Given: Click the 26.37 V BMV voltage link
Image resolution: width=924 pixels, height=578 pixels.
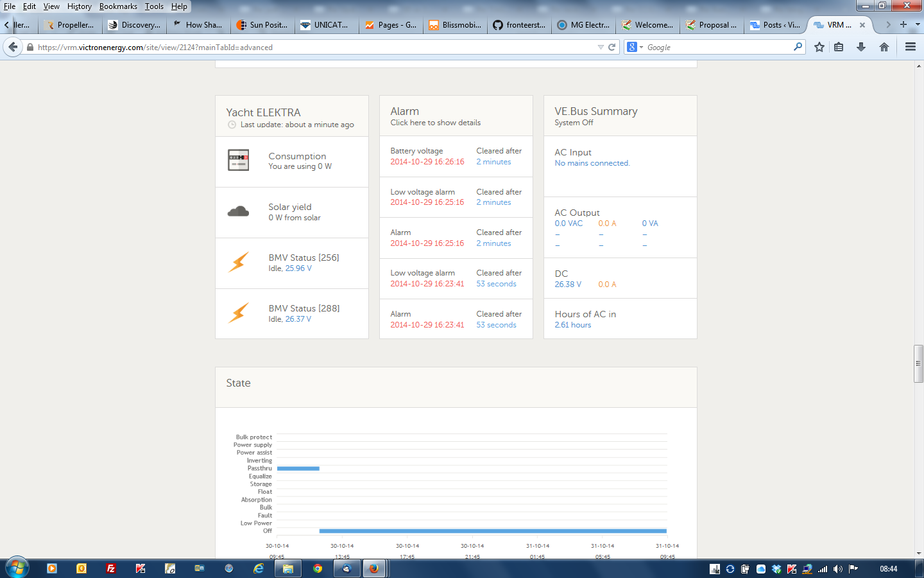Looking at the screenshot, I should 298,319.
